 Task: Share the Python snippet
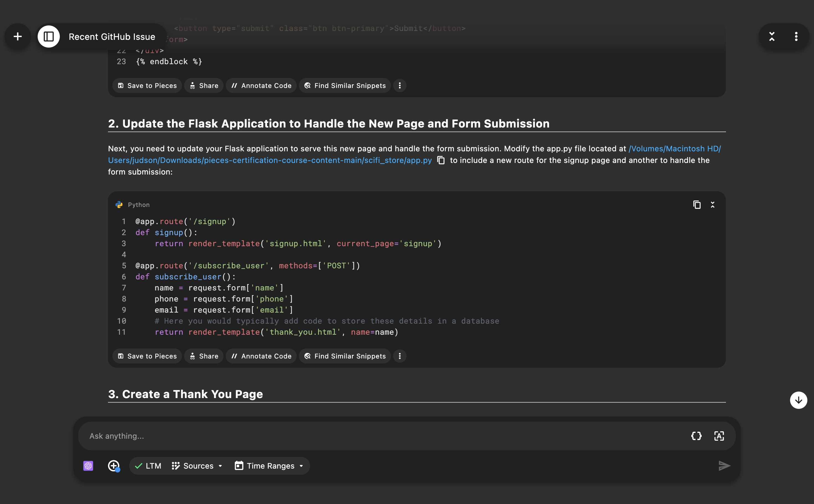pos(204,356)
